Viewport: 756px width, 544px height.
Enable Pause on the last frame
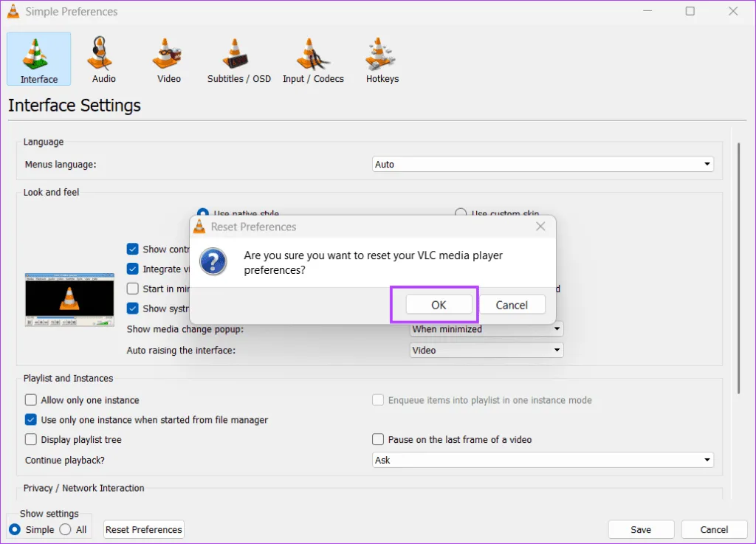click(378, 439)
